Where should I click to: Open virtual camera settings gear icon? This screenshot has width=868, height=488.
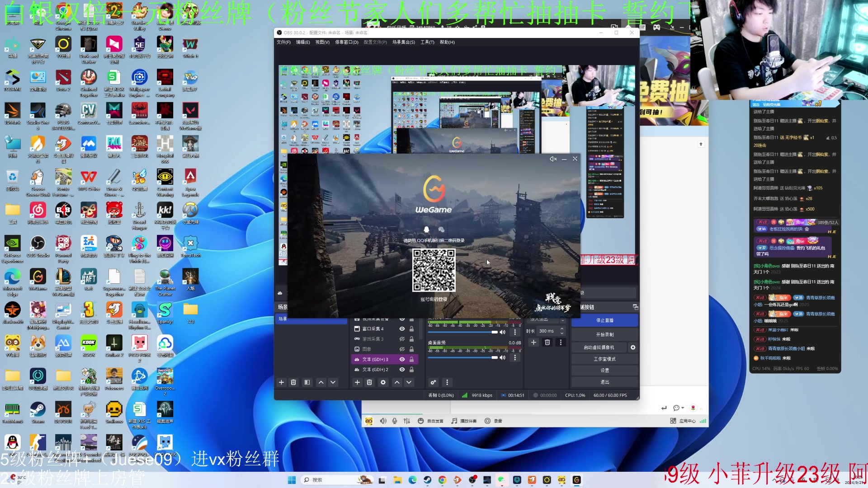(x=633, y=347)
